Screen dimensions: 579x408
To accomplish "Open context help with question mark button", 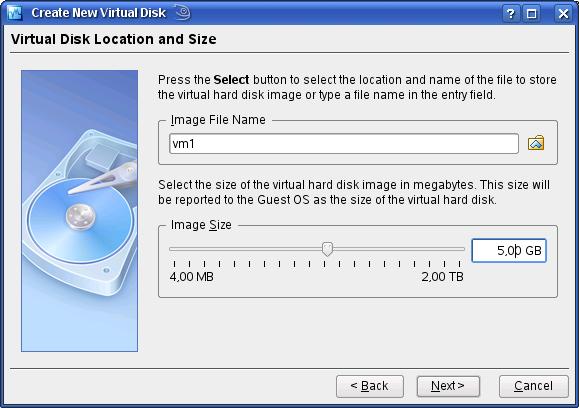I will pyautogui.click(x=511, y=14).
